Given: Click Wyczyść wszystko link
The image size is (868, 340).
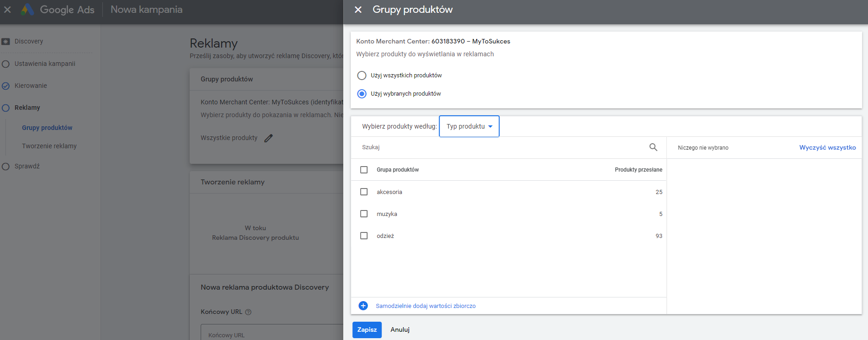Looking at the screenshot, I should click(827, 147).
